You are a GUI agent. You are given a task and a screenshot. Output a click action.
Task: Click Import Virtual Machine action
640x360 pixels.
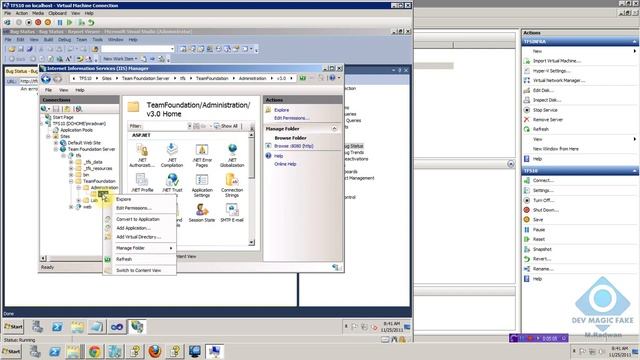[557, 61]
